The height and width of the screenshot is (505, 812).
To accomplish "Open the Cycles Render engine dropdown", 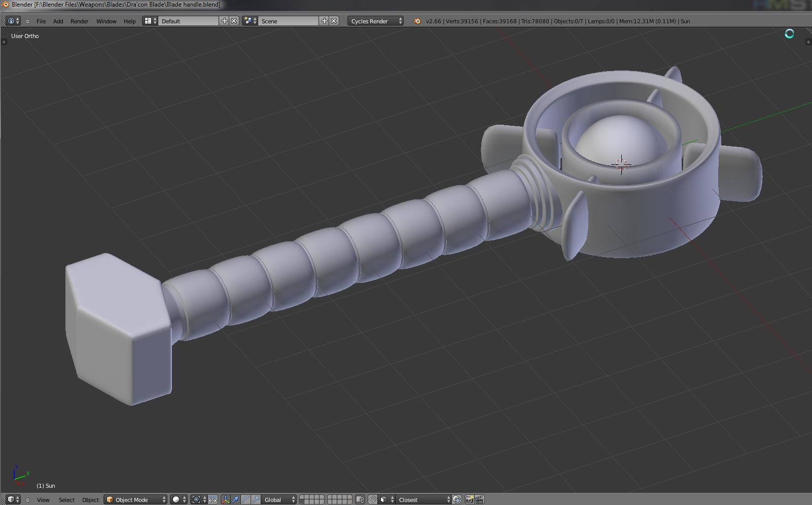I will pos(375,21).
